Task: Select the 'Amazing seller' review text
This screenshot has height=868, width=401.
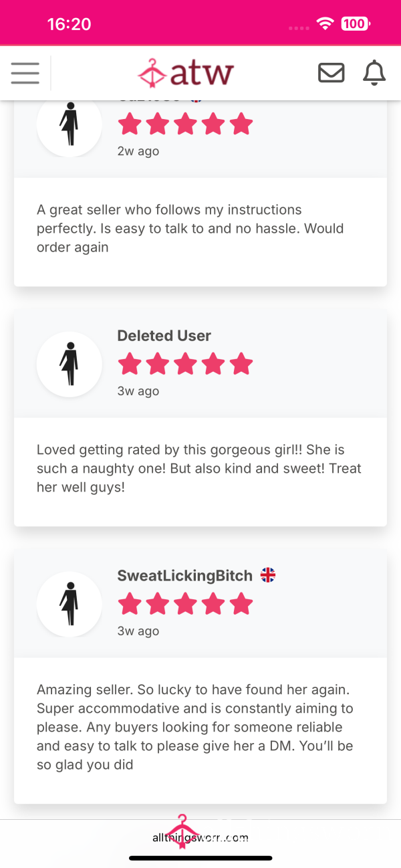Action: click(195, 727)
